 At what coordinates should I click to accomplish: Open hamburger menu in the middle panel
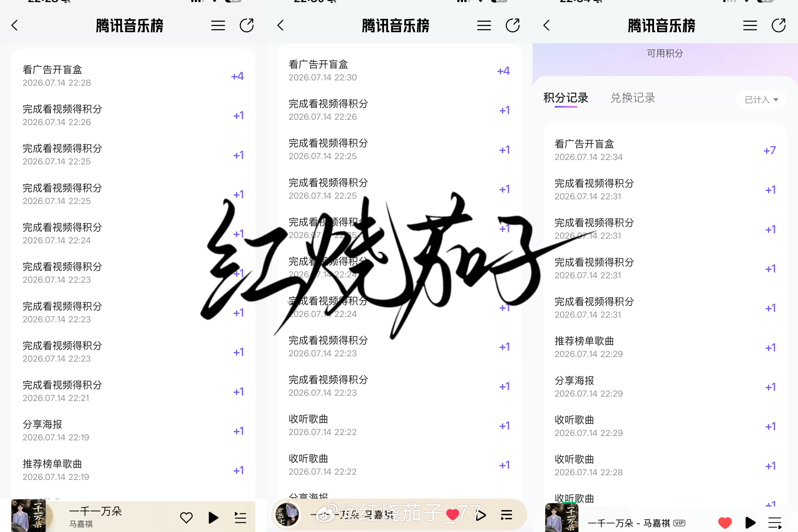pyautogui.click(x=484, y=25)
